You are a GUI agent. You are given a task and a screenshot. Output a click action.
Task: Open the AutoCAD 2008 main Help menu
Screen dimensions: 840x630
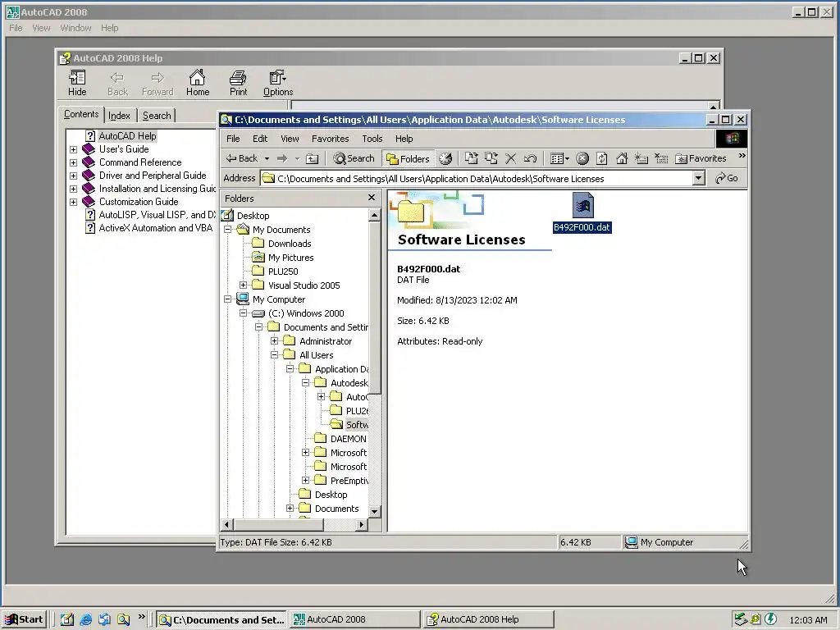pos(109,28)
